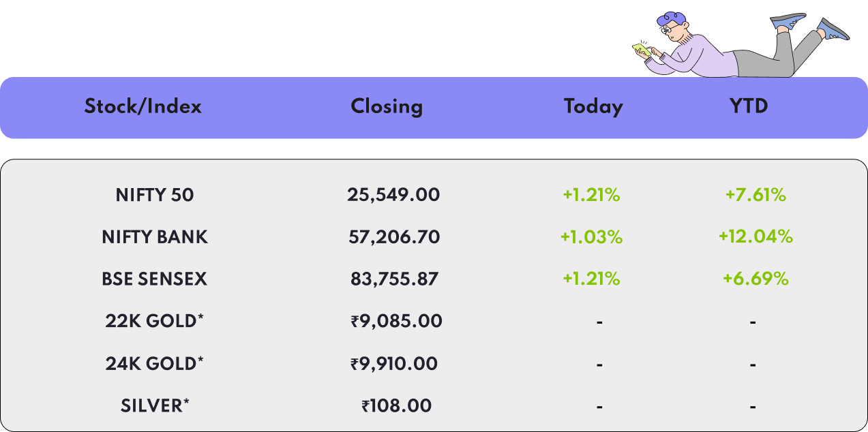Click the BSE SENSEX row label
The image size is (868, 432).
click(154, 279)
